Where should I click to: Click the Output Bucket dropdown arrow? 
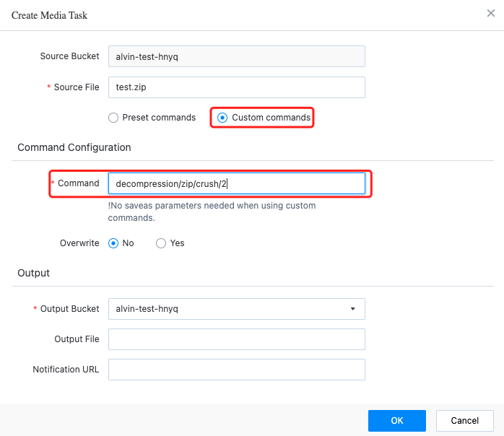point(352,309)
